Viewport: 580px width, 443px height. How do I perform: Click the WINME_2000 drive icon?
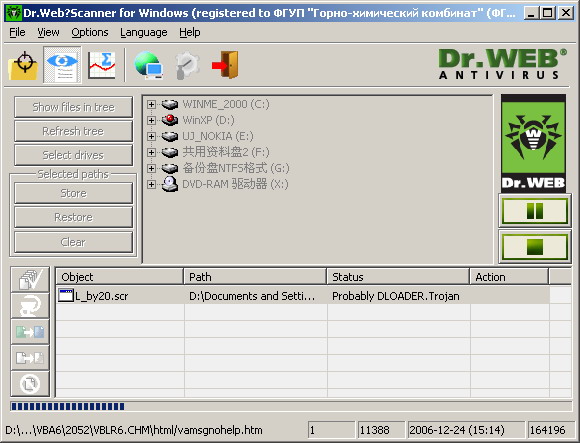(170, 104)
